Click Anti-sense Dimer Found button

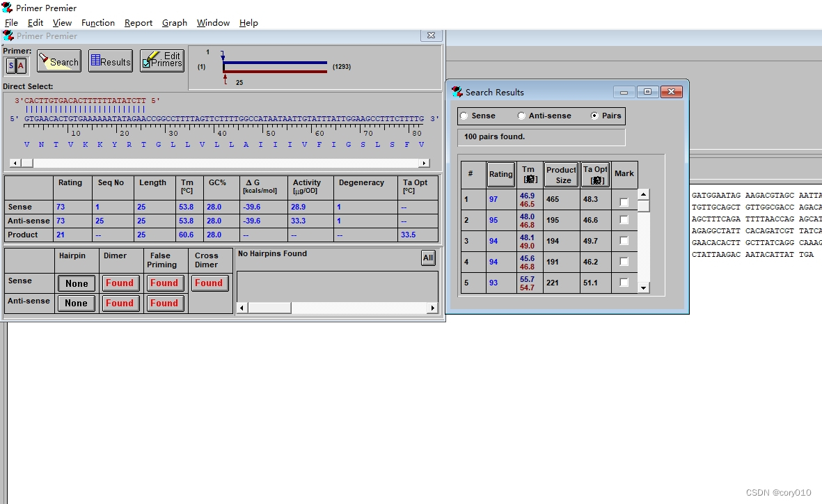[120, 303]
